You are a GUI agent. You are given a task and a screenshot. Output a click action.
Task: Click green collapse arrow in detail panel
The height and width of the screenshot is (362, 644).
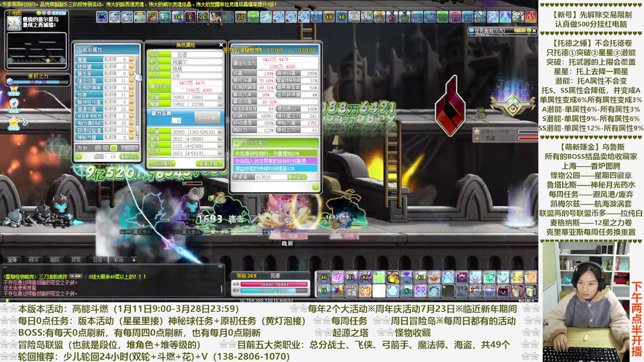(x=315, y=187)
